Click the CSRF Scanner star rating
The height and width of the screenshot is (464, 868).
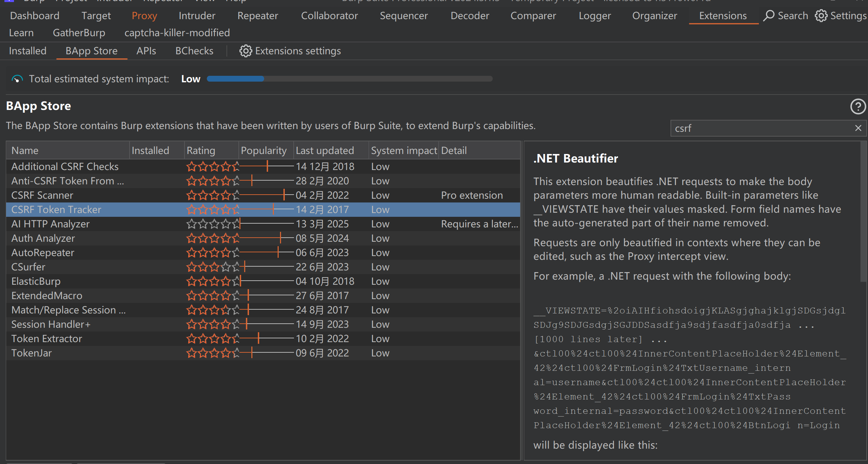coord(213,195)
